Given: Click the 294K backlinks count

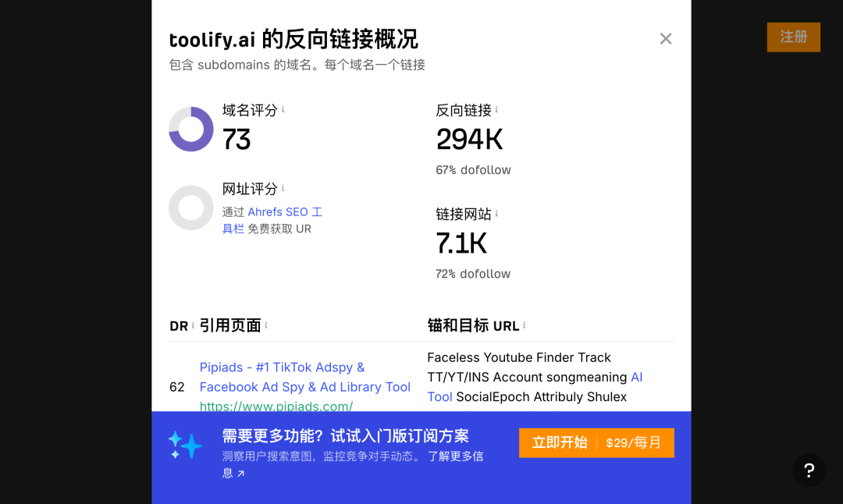Looking at the screenshot, I should click(x=469, y=139).
